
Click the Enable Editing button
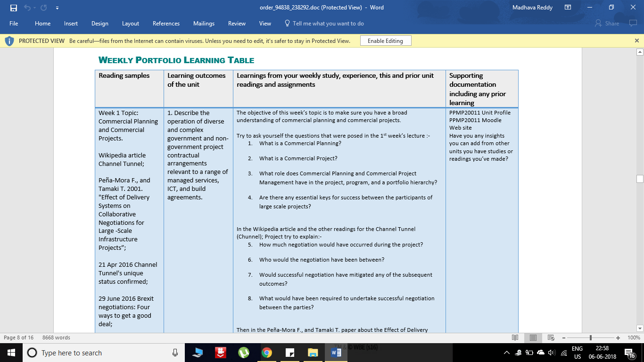(x=386, y=41)
